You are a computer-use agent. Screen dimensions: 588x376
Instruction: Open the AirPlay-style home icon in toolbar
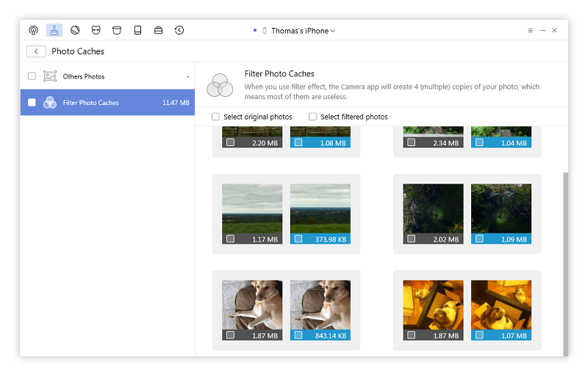point(33,30)
